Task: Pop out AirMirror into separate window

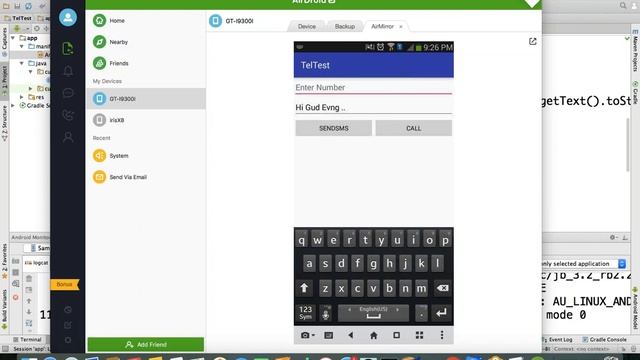Action: (x=533, y=41)
